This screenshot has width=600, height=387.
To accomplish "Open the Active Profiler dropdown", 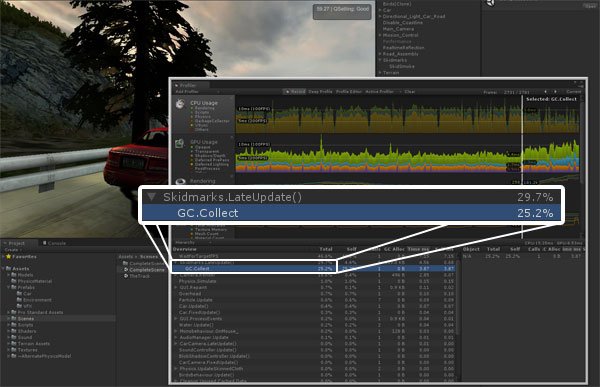I will [x=383, y=91].
